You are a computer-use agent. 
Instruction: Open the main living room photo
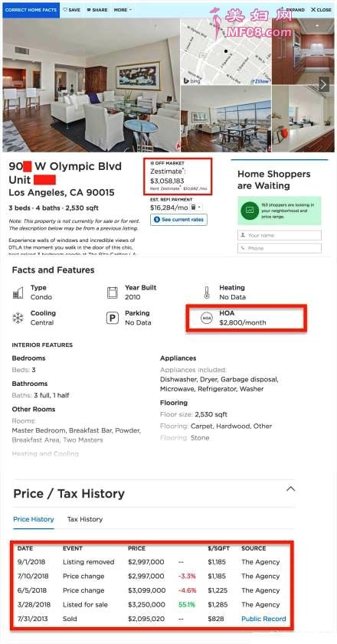point(91,86)
